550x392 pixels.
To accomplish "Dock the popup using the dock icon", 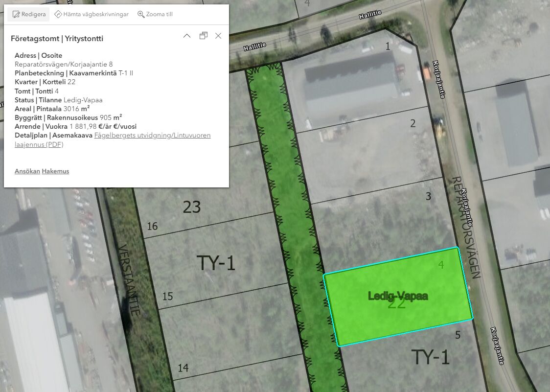I will [204, 36].
